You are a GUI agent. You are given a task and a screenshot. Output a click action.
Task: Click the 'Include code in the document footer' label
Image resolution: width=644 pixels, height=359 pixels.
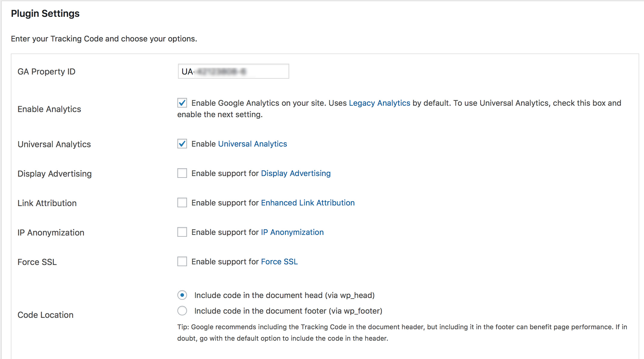coord(288,311)
